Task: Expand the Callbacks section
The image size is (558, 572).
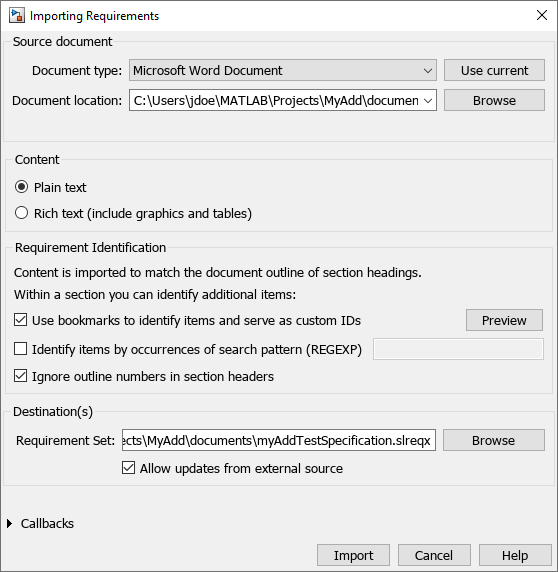Action: [10, 523]
